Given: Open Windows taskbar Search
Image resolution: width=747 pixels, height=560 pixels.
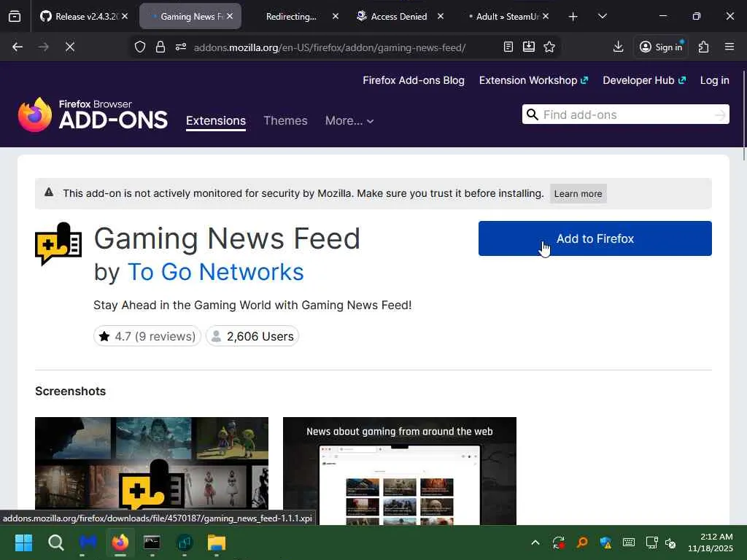Looking at the screenshot, I should 55,542.
